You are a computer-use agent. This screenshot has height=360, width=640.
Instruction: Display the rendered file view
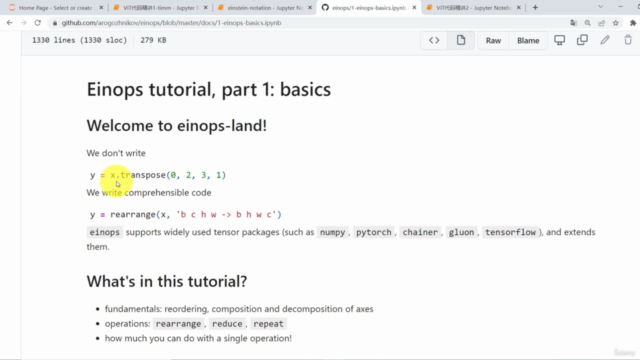(x=461, y=40)
